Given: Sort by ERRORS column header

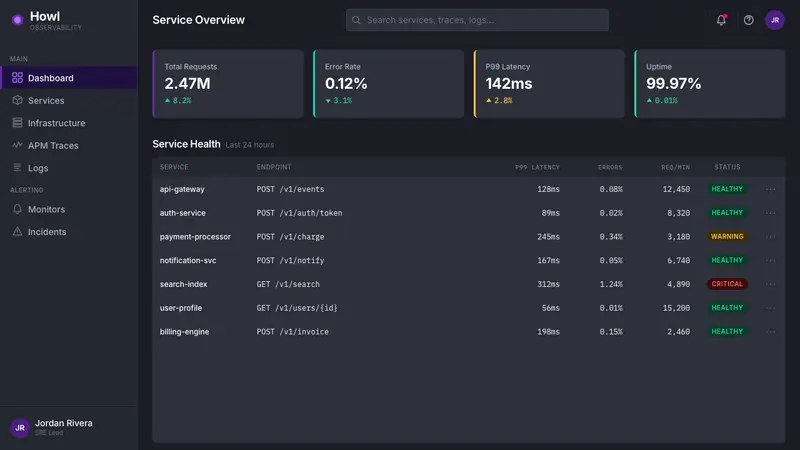Looking at the screenshot, I should [610, 167].
